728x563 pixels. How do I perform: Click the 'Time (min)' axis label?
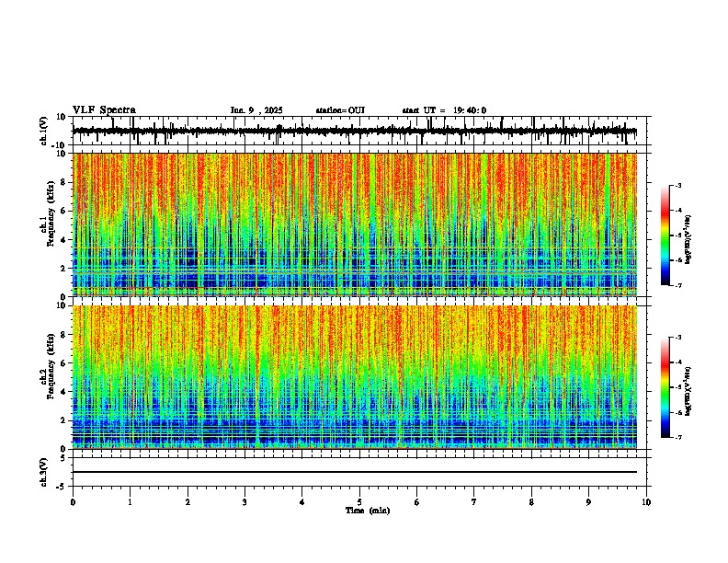pyautogui.click(x=368, y=511)
